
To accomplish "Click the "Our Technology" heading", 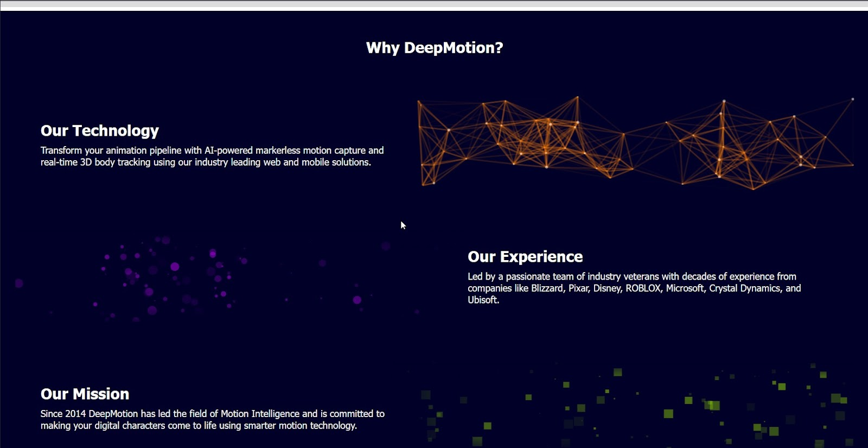I will pos(100,131).
